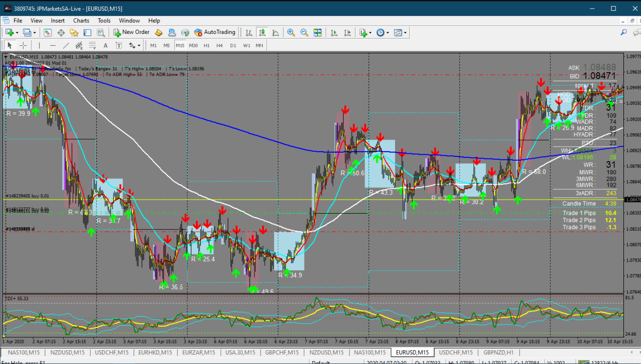Screen dimensions: 641x364
Task: Expand the arrows objects dropdown
Action: 139,46
